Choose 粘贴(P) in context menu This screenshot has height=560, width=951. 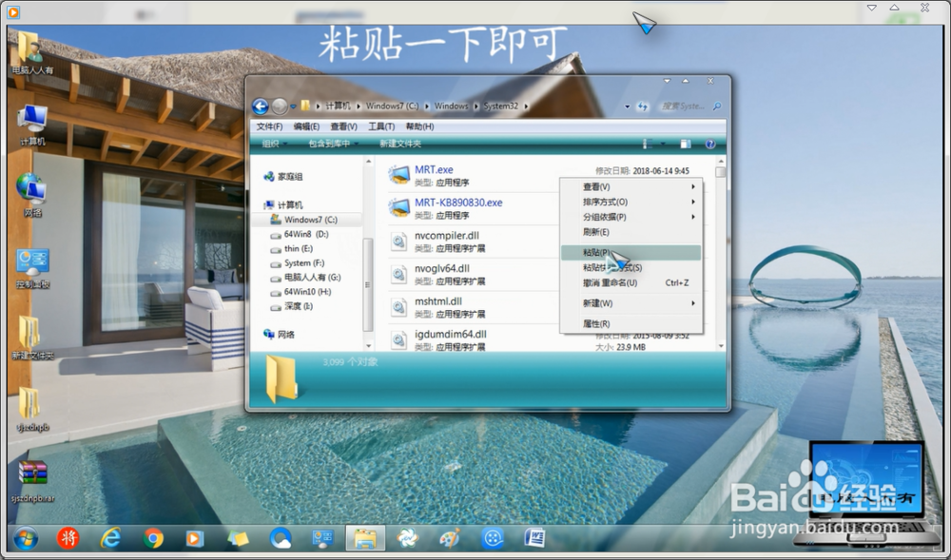[631, 253]
